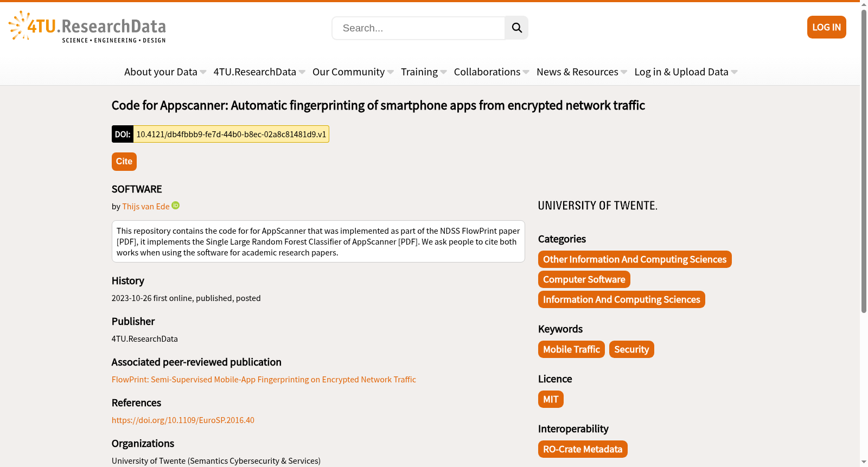Viewport: 868px width, 467px height.
Task: Open author link Thijs van Ede
Action: (x=146, y=207)
